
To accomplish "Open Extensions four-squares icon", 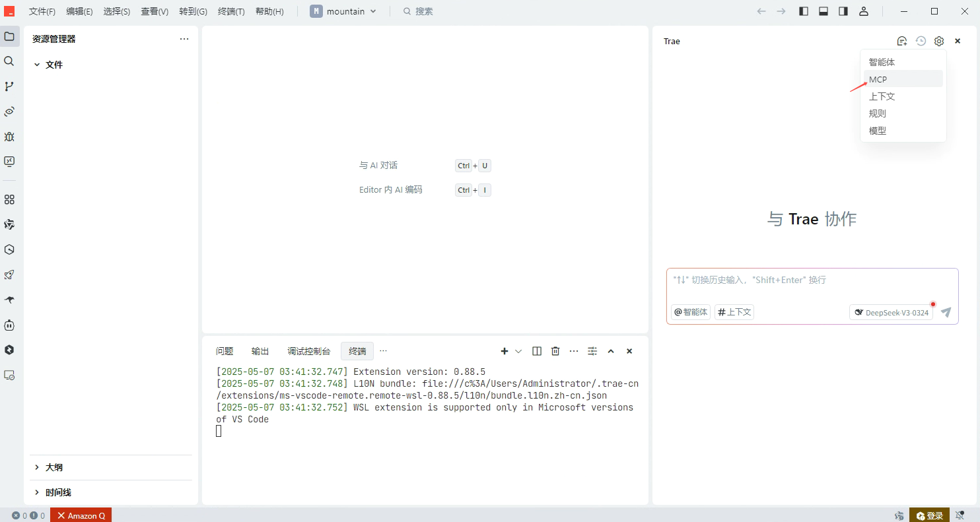I will [x=9, y=199].
